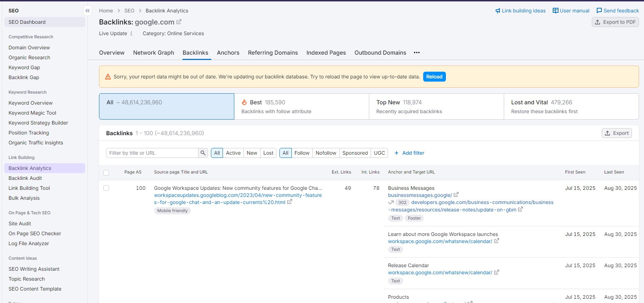Open the more tabs ellipsis menu
The width and height of the screenshot is (644, 303).
[x=417, y=53]
